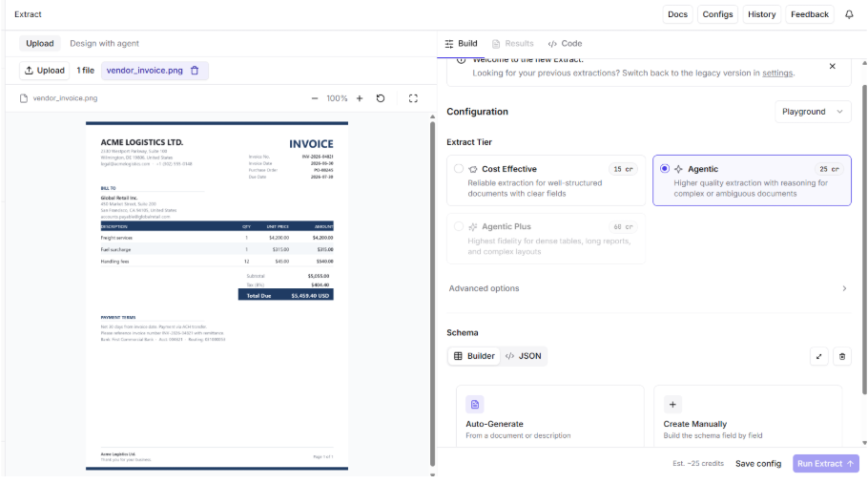868x484 pixels.
Task: Click the Auto-Generate document icon
Action: (474, 404)
